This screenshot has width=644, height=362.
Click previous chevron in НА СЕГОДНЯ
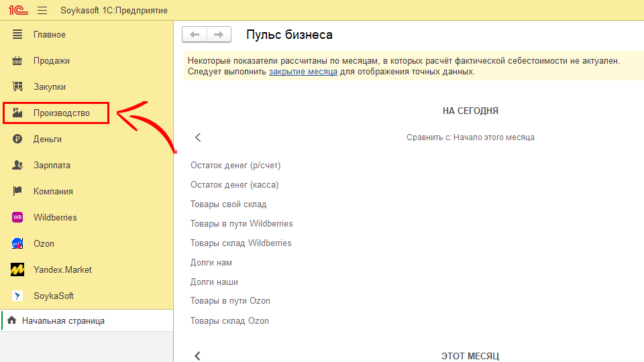pyautogui.click(x=198, y=137)
